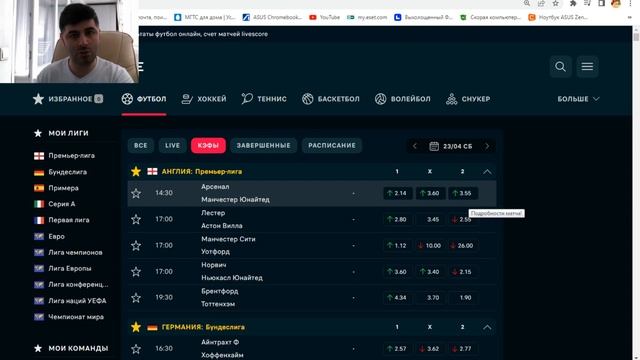Click odds 1.12 for Манчестер Сити win
640x360 pixels.
coord(398,245)
